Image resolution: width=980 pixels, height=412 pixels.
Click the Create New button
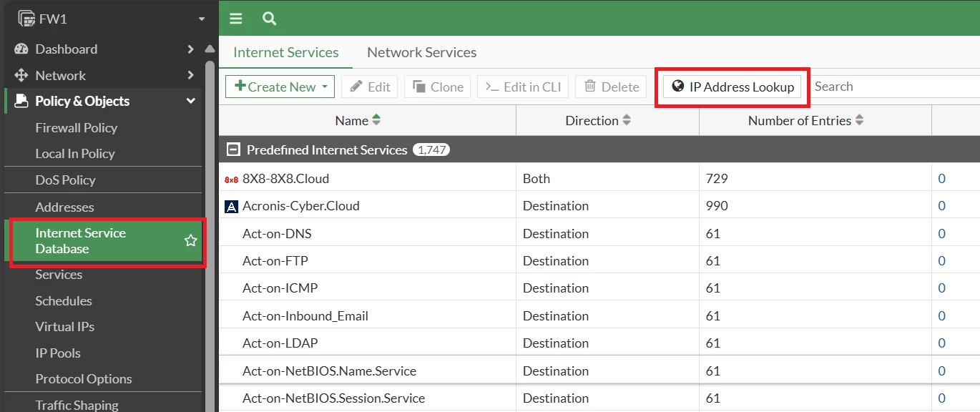pos(280,87)
